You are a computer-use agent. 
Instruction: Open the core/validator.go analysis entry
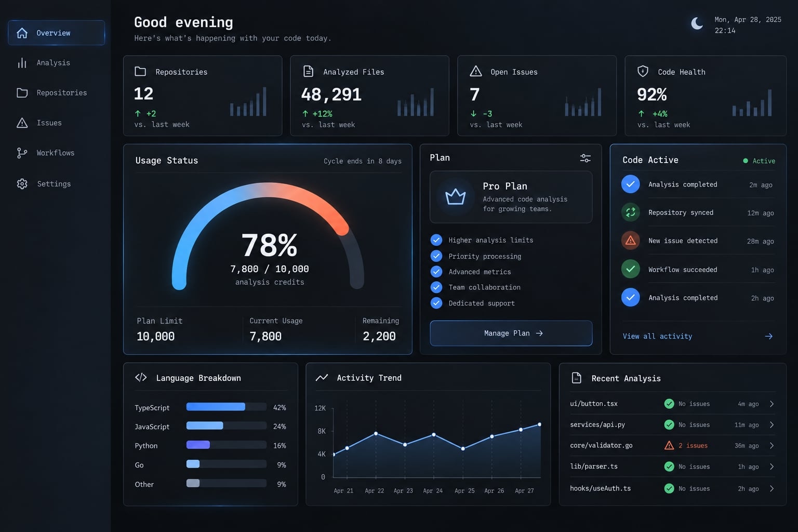[672, 445]
